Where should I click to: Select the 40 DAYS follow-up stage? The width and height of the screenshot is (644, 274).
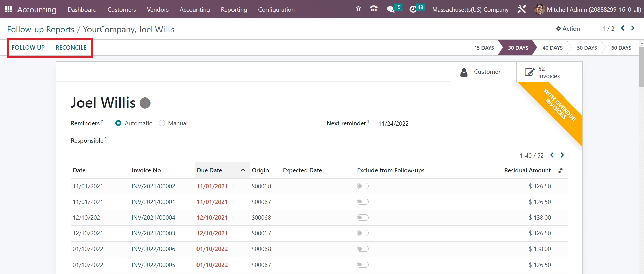tap(552, 48)
